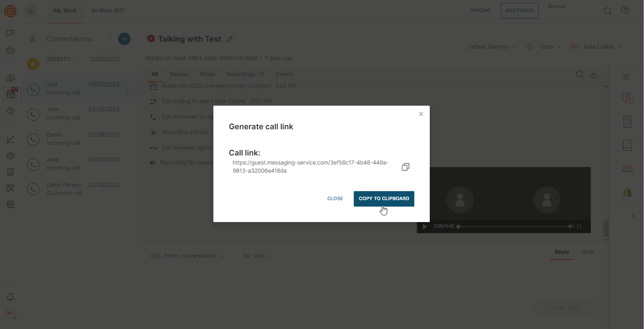This screenshot has height=329, width=644.
Task: Click the Close text button in dialog
Action: tap(335, 199)
